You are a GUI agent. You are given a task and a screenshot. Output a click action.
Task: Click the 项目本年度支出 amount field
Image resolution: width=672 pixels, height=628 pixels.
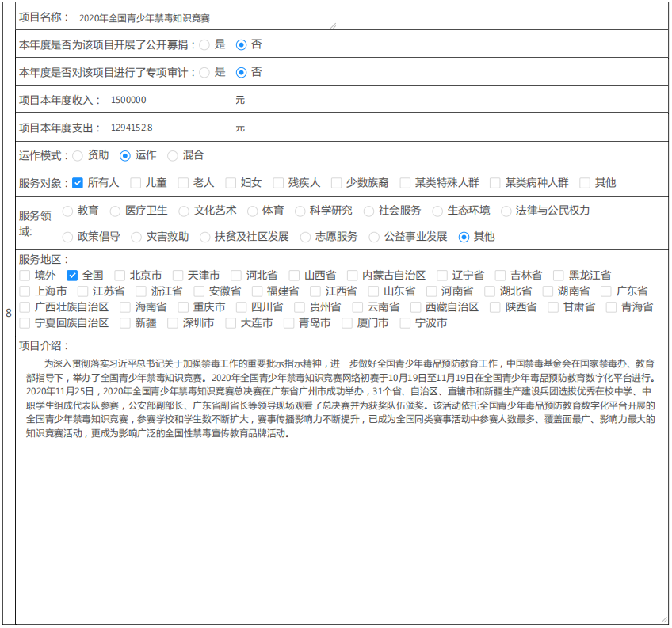click(x=168, y=128)
